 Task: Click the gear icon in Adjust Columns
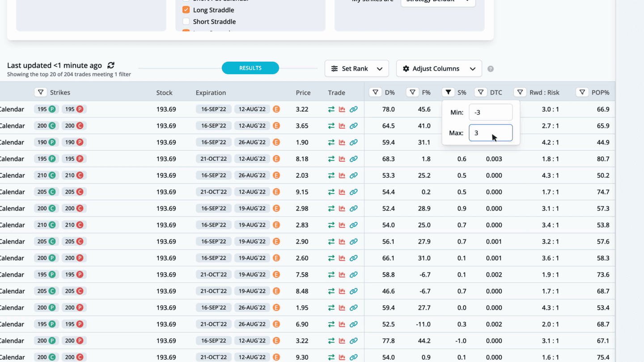(x=406, y=69)
